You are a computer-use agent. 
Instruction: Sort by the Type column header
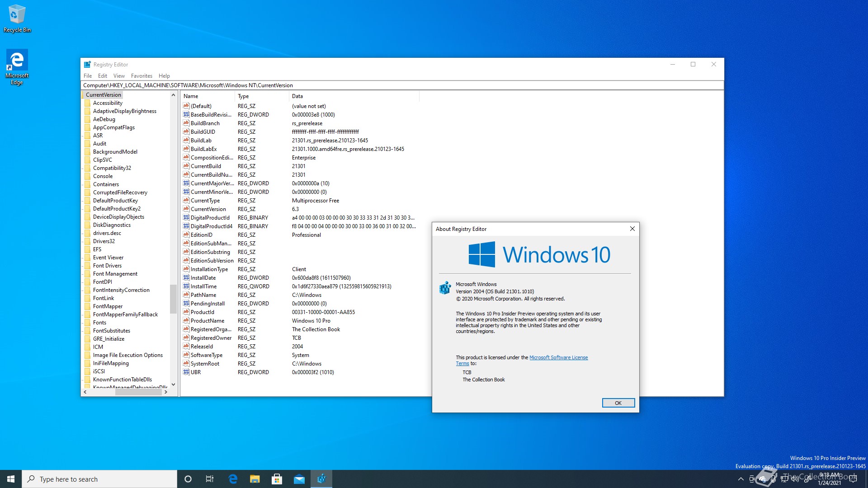click(262, 96)
